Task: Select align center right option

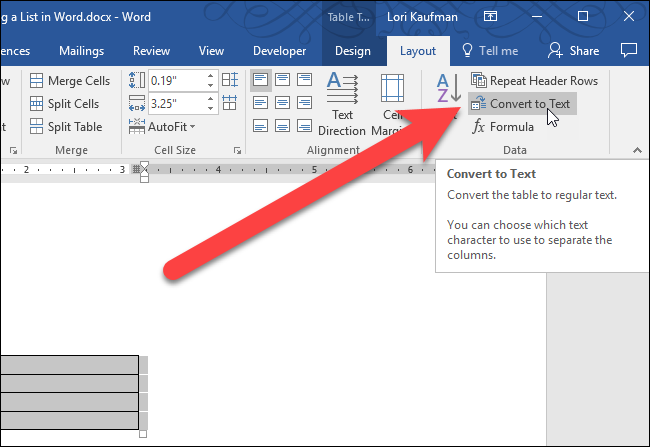Action: pyautogui.click(x=304, y=102)
